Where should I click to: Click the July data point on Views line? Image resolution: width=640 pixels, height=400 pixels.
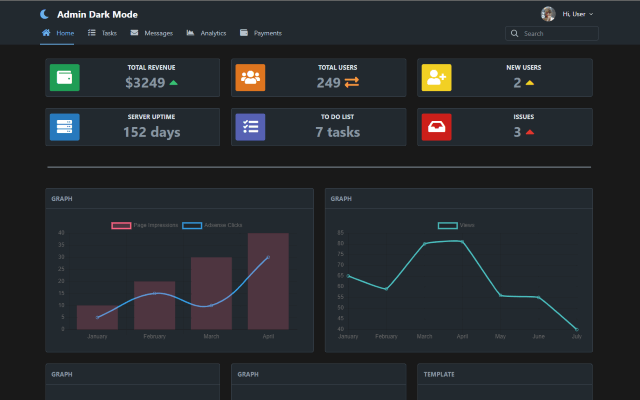pos(577,329)
